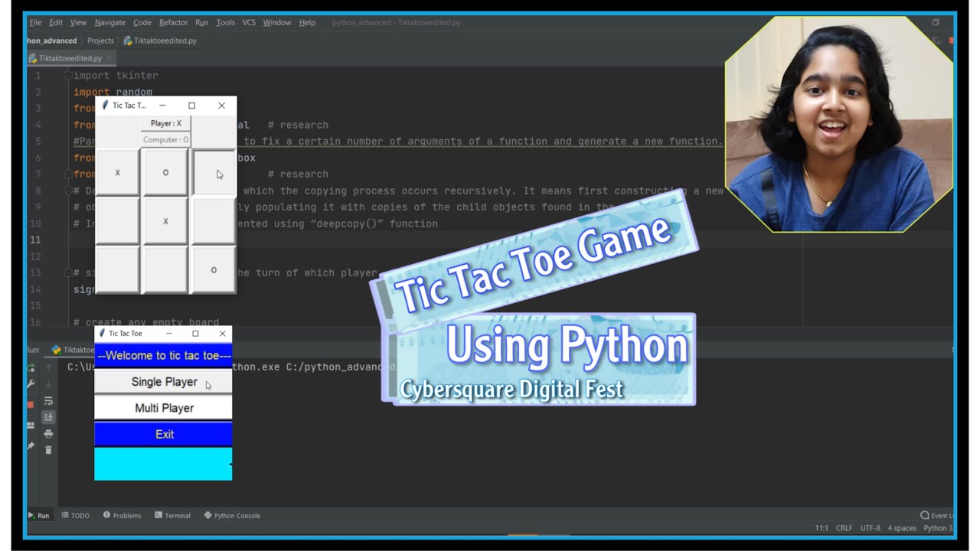
Task: Click the empty middle-left board cell
Action: 117,221
